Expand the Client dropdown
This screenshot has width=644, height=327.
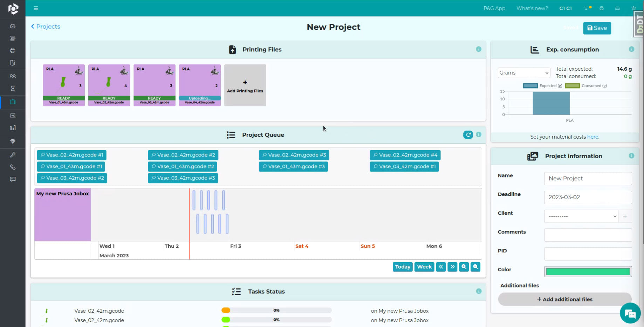pyautogui.click(x=581, y=216)
